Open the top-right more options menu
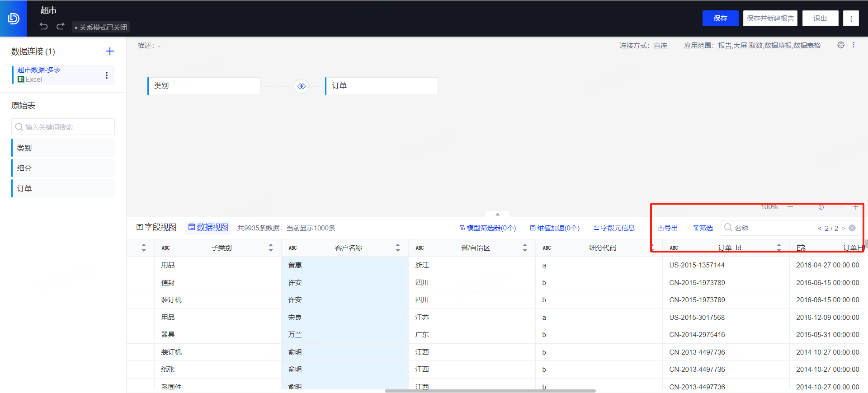Image resolution: width=868 pixels, height=393 pixels. [x=851, y=19]
